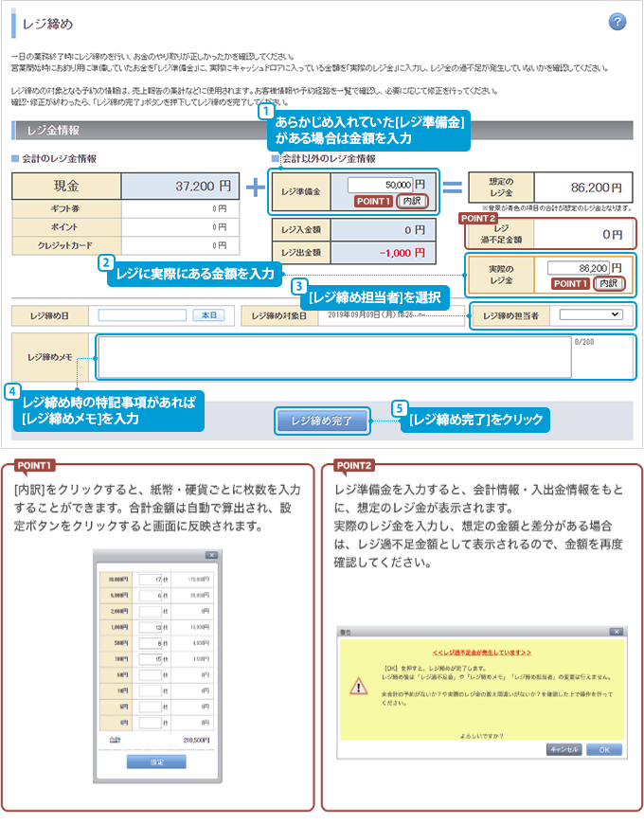Close the warning dialog using X
644x824 pixels.
pos(617,630)
